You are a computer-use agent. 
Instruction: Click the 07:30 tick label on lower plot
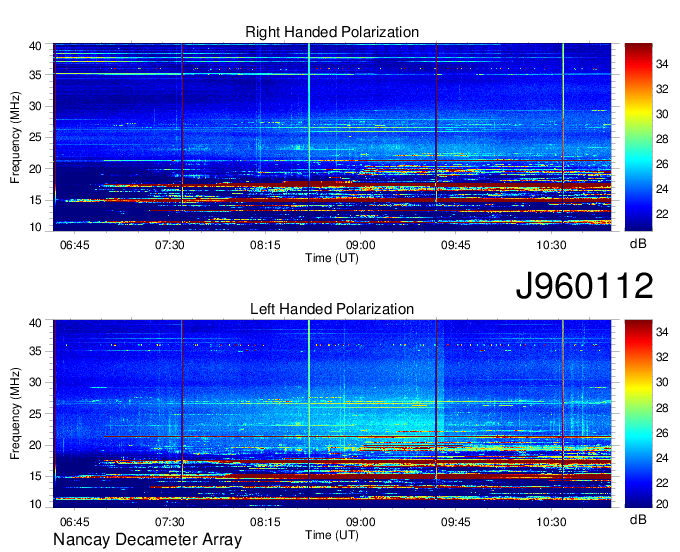(x=170, y=522)
